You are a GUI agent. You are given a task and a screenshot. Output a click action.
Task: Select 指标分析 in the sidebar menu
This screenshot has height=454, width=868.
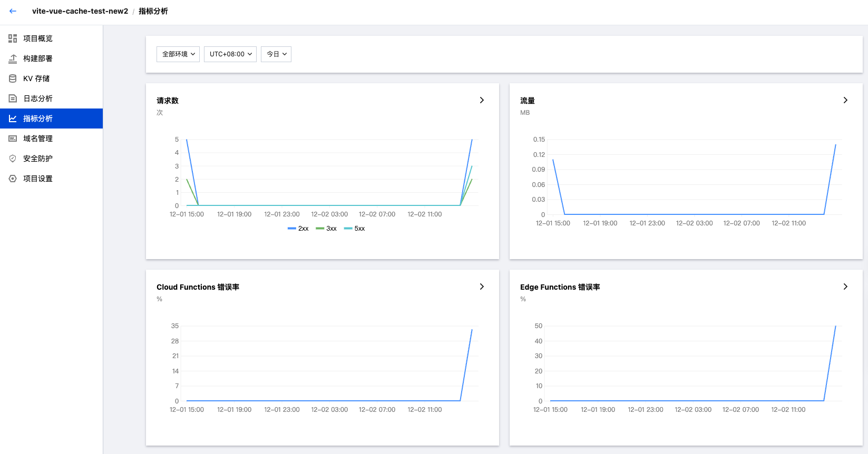point(38,119)
